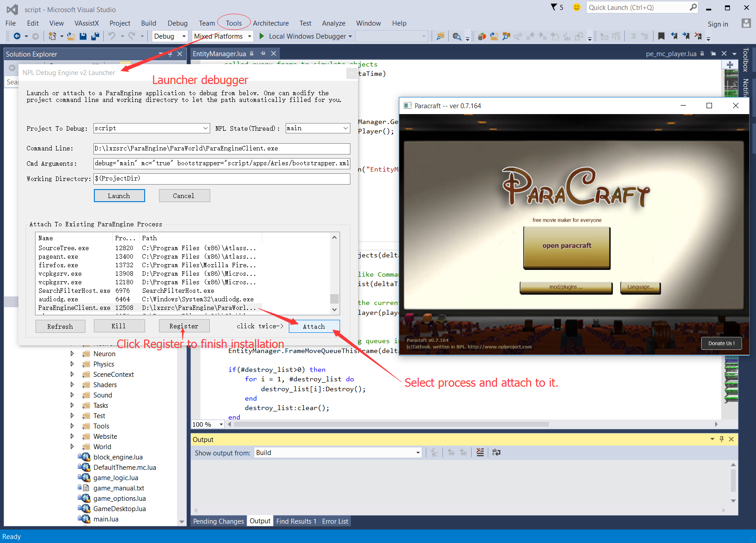The height and width of the screenshot is (543, 756).
Task: Click the green Start debugging play icon
Action: click(262, 36)
